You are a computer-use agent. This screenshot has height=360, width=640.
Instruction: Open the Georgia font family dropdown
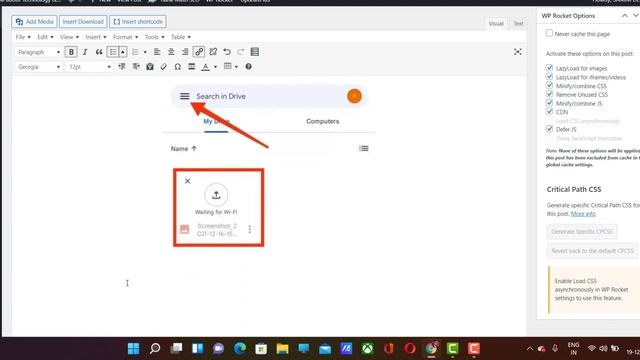39,67
